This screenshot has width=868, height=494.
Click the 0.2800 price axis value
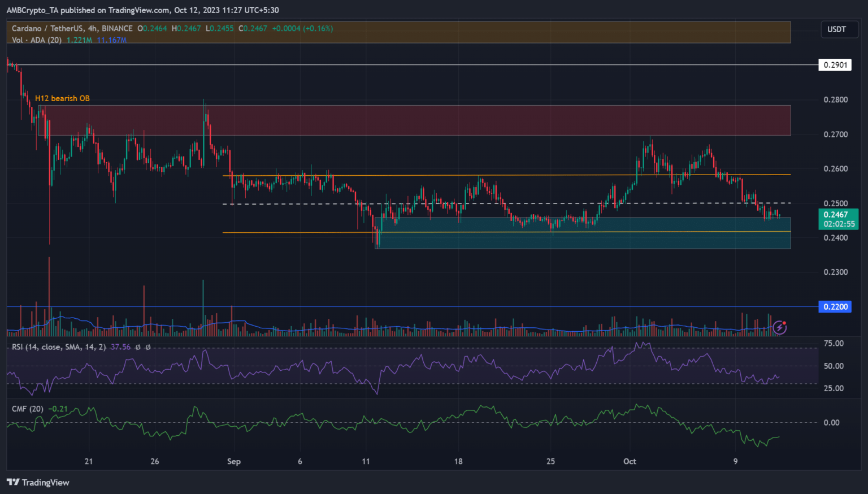[x=835, y=100]
